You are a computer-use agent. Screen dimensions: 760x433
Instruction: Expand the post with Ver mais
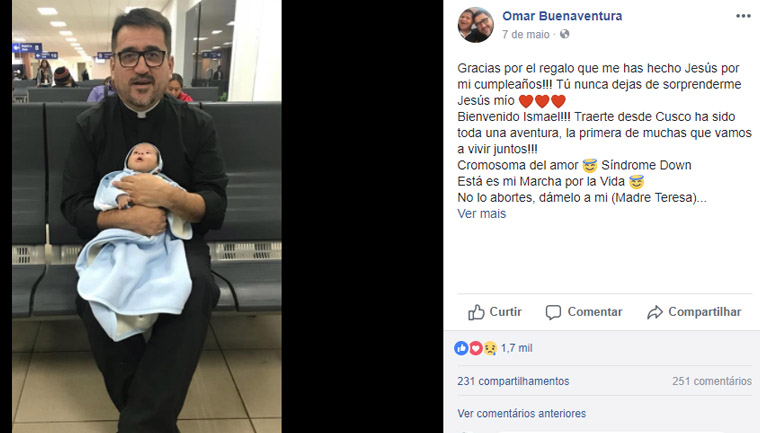tap(481, 213)
